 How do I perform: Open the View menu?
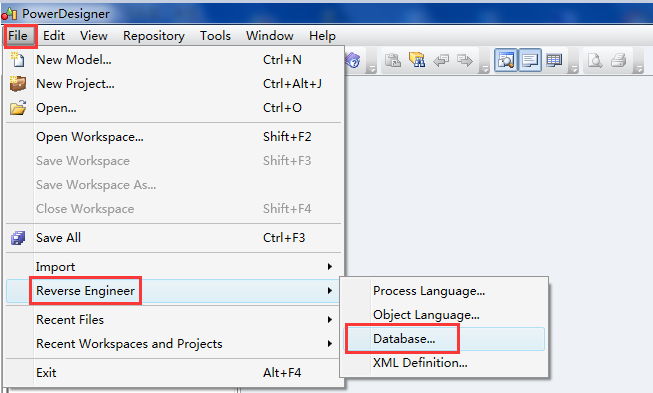(x=94, y=36)
